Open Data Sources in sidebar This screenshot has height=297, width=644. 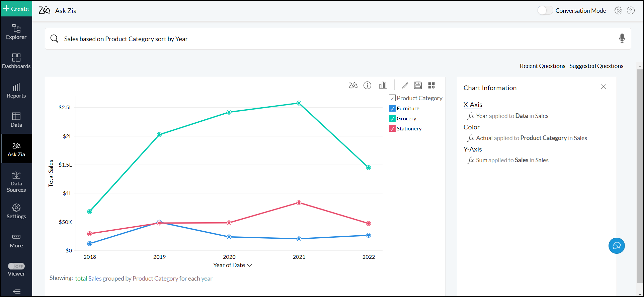click(16, 181)
